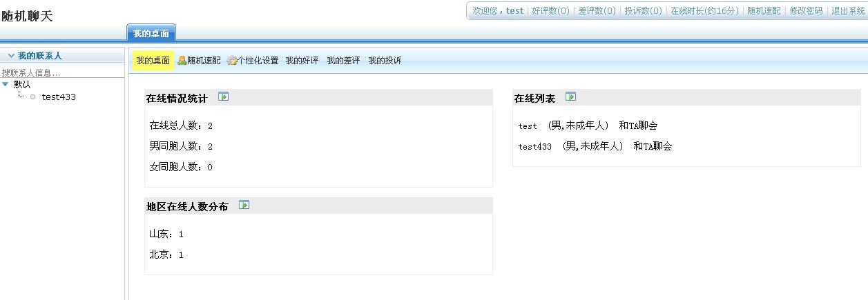Click 和TA聊会 next to test433 in 在线列表

pos(653,146)
